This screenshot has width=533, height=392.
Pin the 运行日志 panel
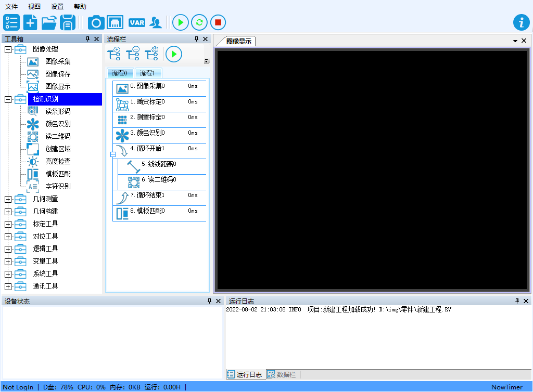click(x=517, y=301)
